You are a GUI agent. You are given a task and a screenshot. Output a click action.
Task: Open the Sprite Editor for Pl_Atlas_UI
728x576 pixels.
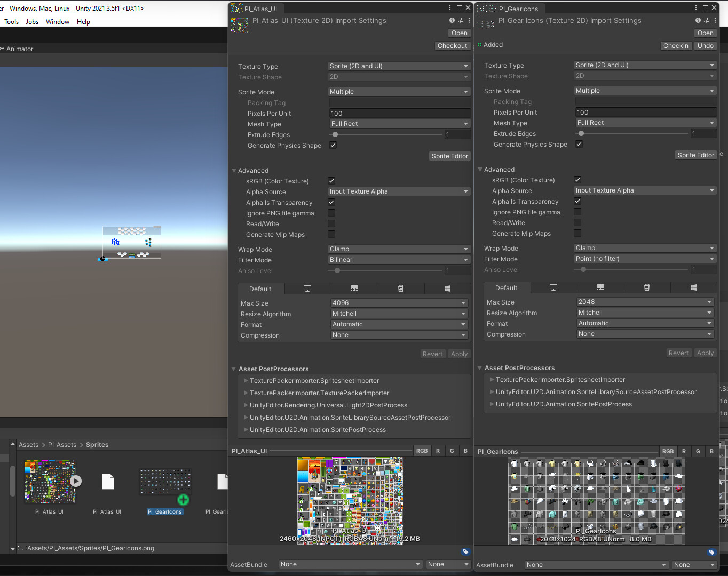449,156
